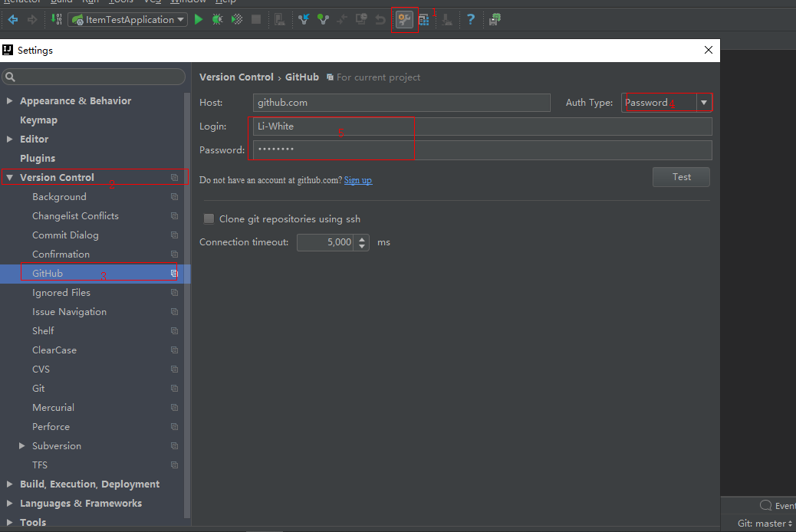Image resolution: width=796 pixels, height=532 pixels.
Task: Click the Login input field
Action: tap(482, 126)
